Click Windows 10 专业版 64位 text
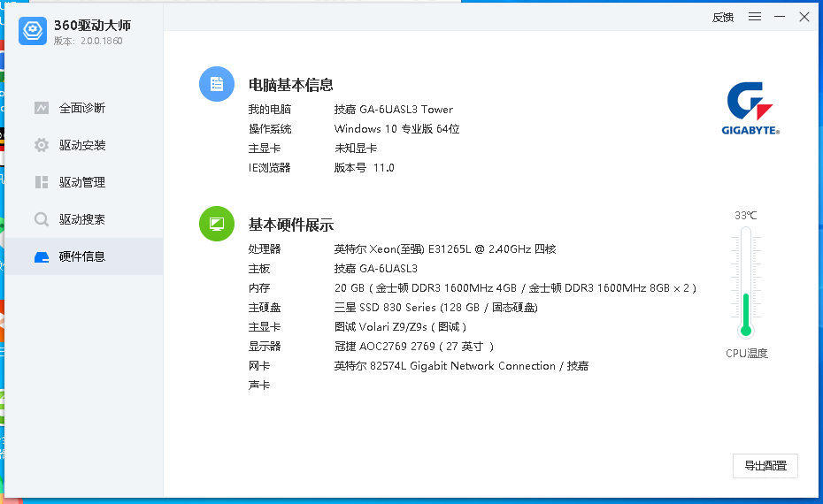823x504 pixels. coord(396,129)
